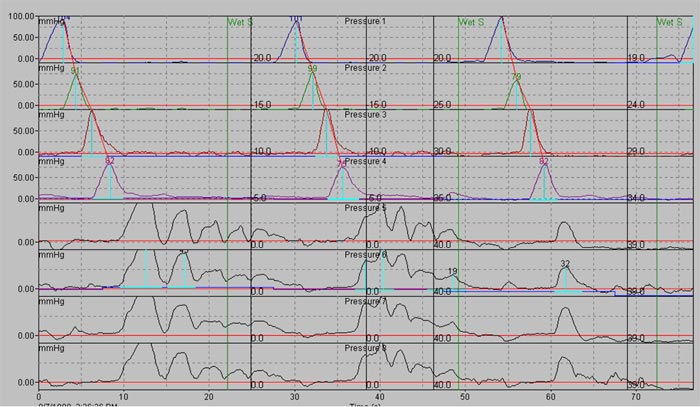Select the small peak value 19

[x=453, y=272]
